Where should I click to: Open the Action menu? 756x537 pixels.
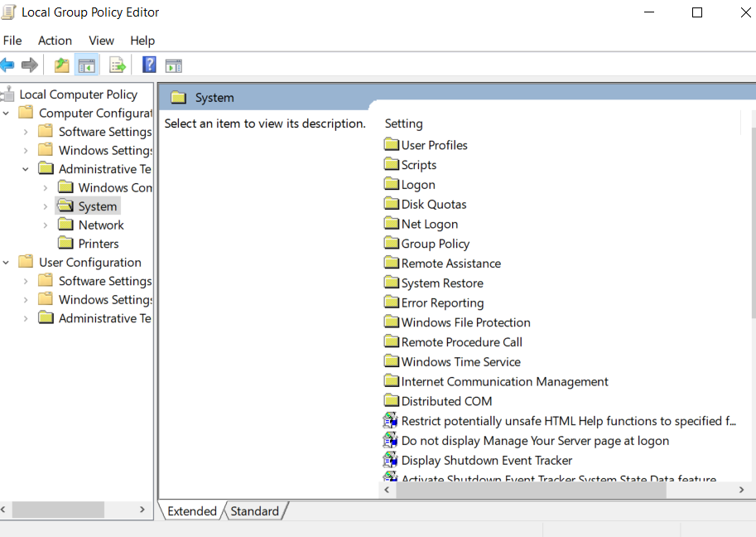click(55, 41)
